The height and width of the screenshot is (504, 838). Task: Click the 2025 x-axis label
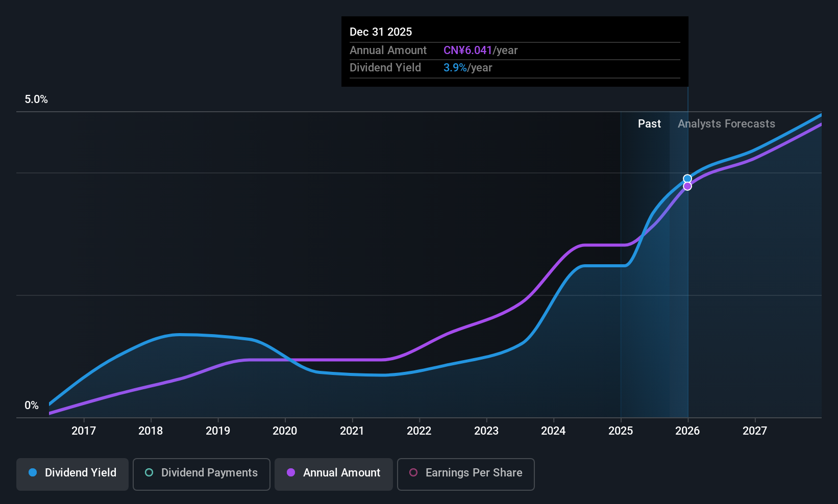pos(621,431)
